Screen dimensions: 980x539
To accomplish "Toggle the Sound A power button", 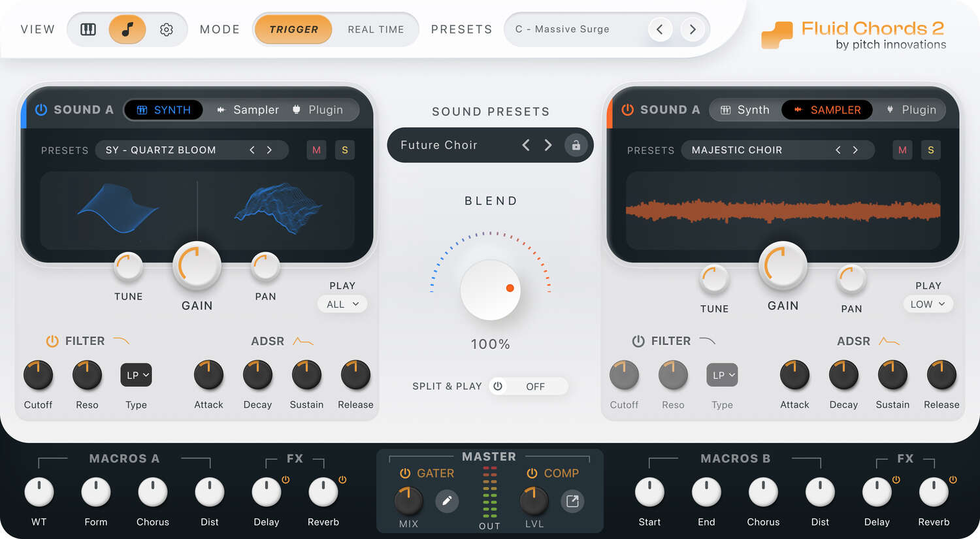I will coord(41,109).
